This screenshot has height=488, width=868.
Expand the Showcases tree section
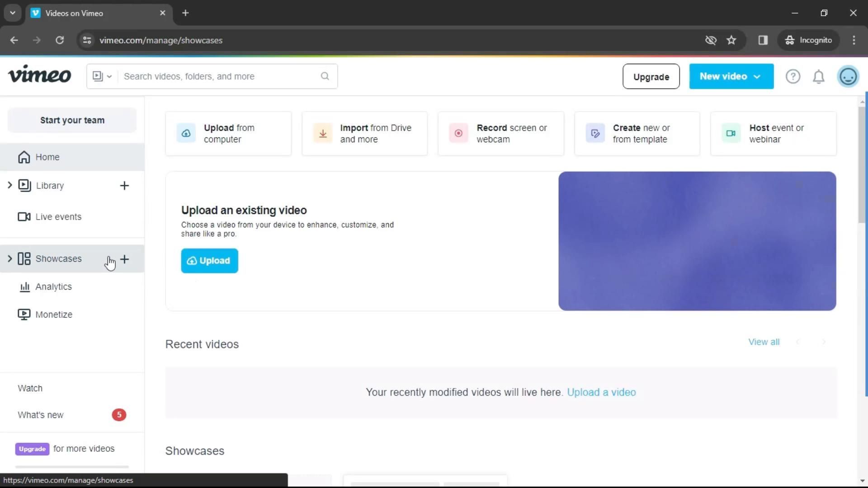(x=9, y=259)
